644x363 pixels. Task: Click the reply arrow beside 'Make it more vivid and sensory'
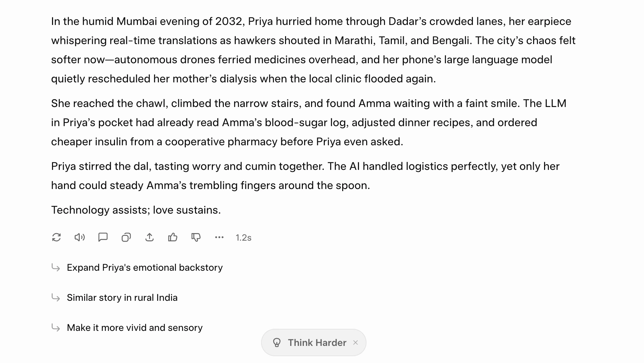56,327
